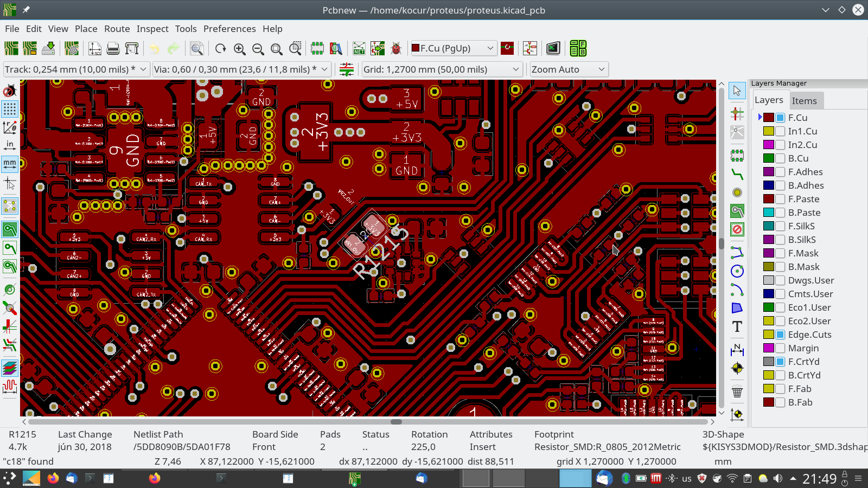Select the Add keepout area tool
This screenshot has width=868, height=488.
pos(737,229)
